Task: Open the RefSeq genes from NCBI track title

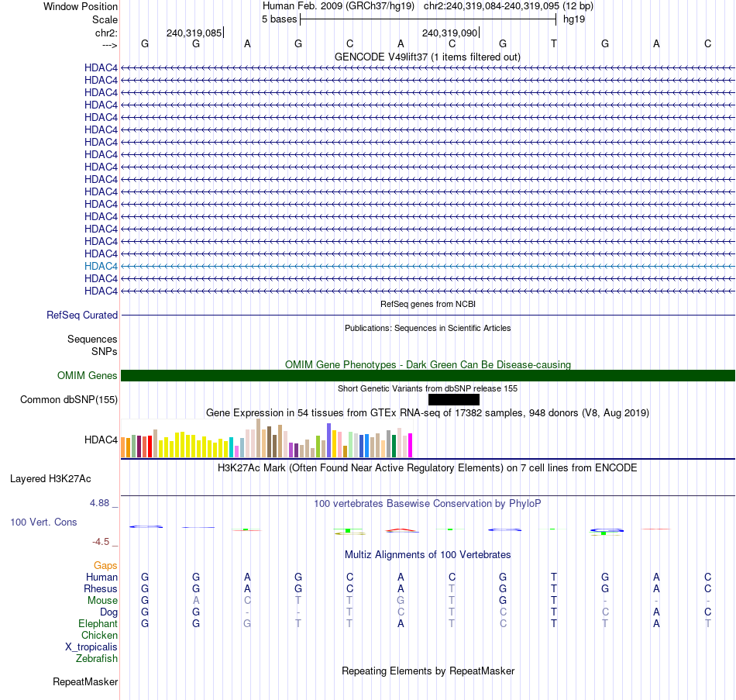Action: click(428, 304)
